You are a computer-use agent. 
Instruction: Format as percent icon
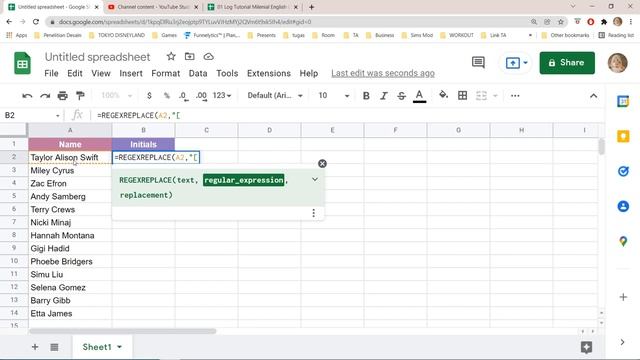pos(167,96)
